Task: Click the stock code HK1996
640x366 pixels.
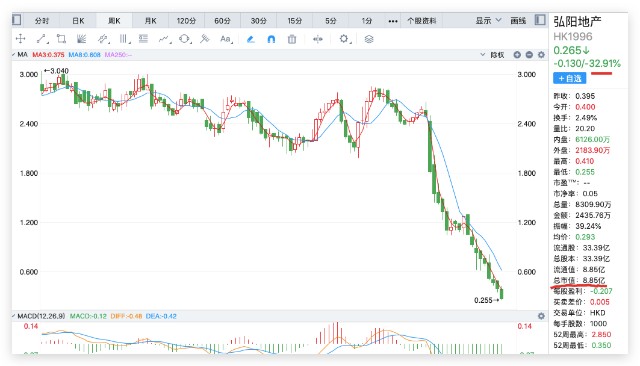Action: point(573,37)
